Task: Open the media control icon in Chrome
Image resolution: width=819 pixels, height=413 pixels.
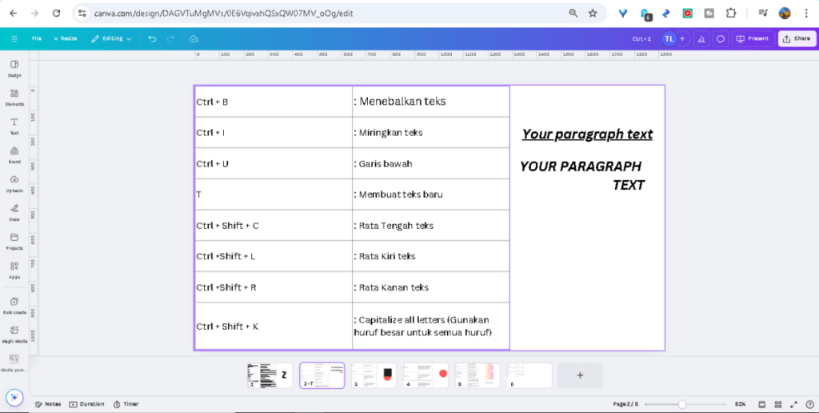Action: (763, 14)
